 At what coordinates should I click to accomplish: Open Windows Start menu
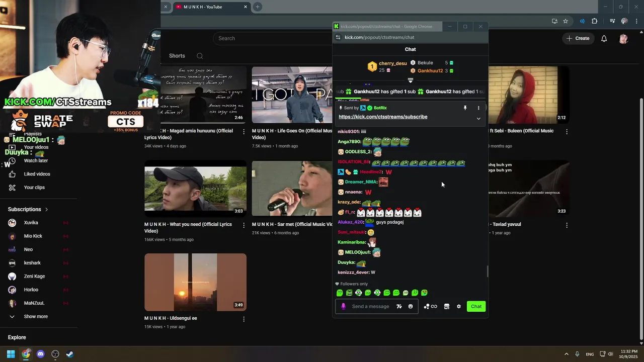(11, 354)
